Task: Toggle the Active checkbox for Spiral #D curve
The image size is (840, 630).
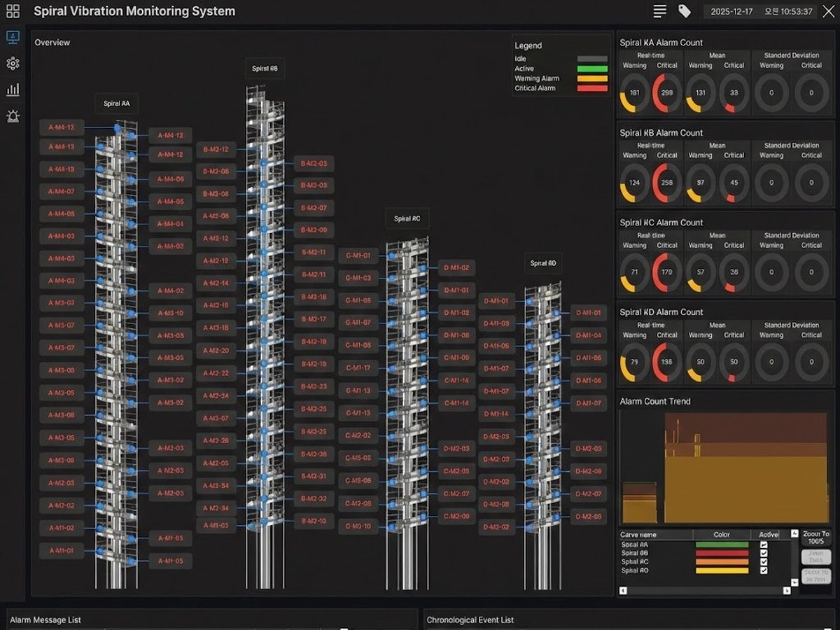Action: click(764, 570)
